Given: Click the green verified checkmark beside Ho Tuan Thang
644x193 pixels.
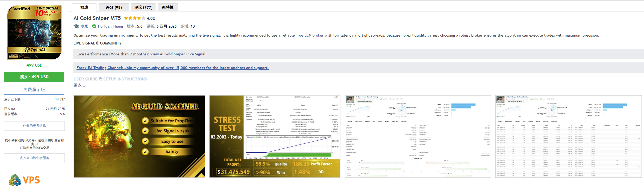Looking at the screenshot, I should (94, 26).
